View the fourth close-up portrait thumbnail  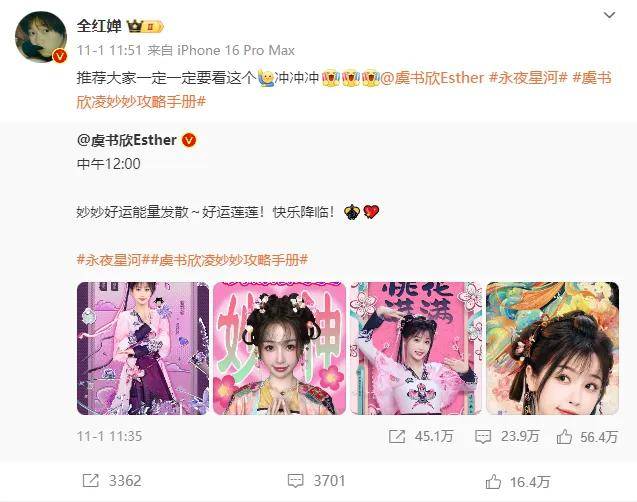552,348
